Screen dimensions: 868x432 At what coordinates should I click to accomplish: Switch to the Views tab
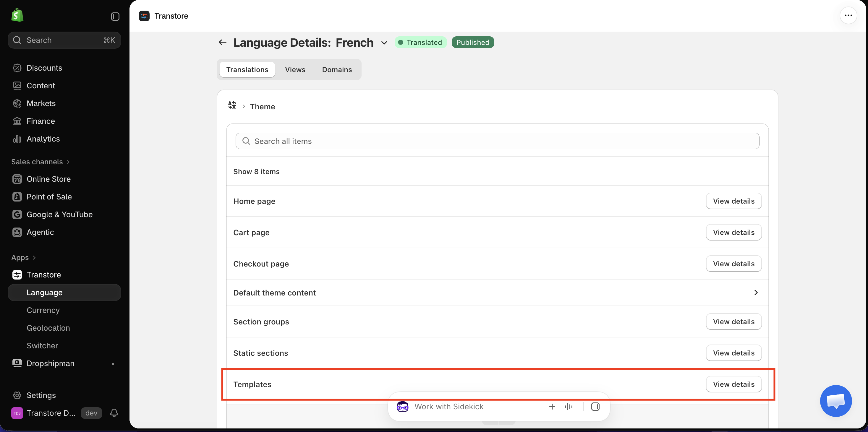[295, 69]
